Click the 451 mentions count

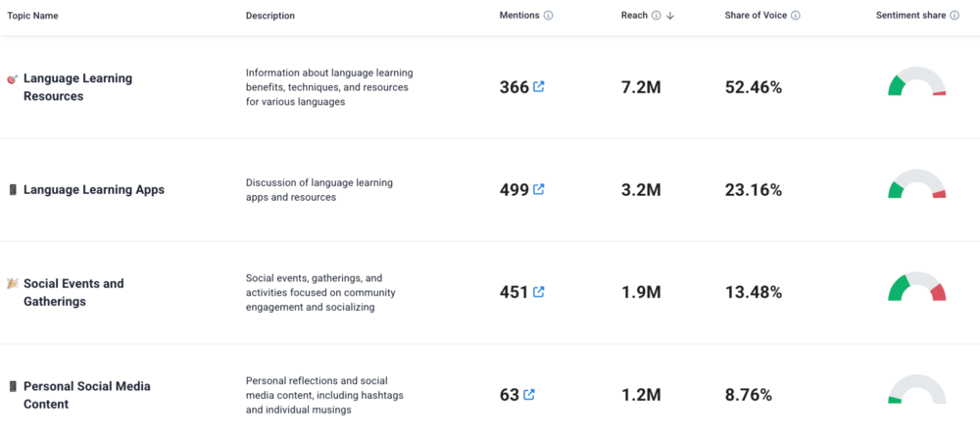coord(514,292)
